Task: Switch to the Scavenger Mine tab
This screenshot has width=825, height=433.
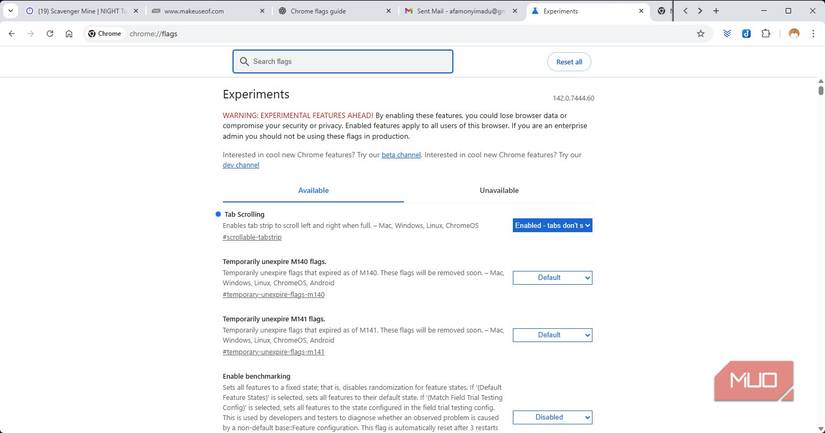Action: click(82, 11)
